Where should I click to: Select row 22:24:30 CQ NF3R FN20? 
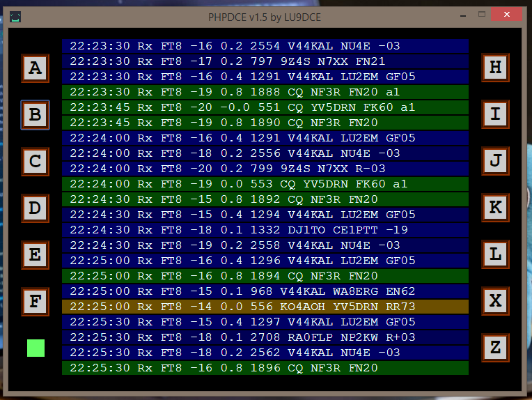265,199
